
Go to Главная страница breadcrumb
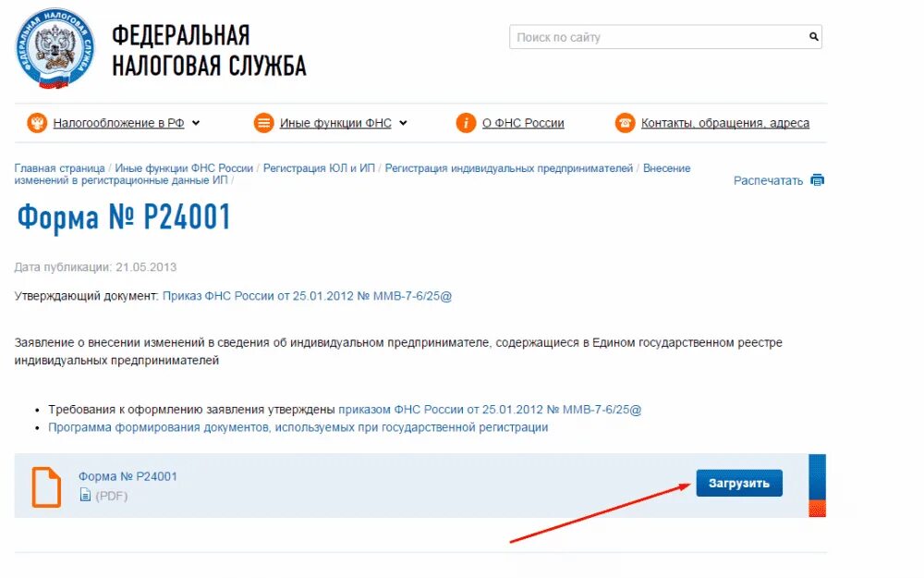pyautogui.click(x=59, y=168)
